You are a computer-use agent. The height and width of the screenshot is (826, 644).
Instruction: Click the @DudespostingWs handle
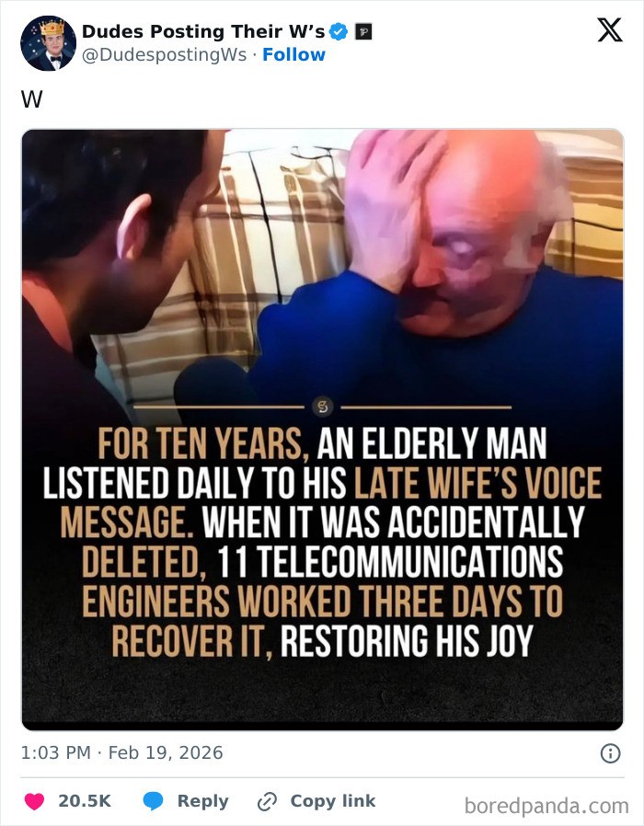click(164, 54)
